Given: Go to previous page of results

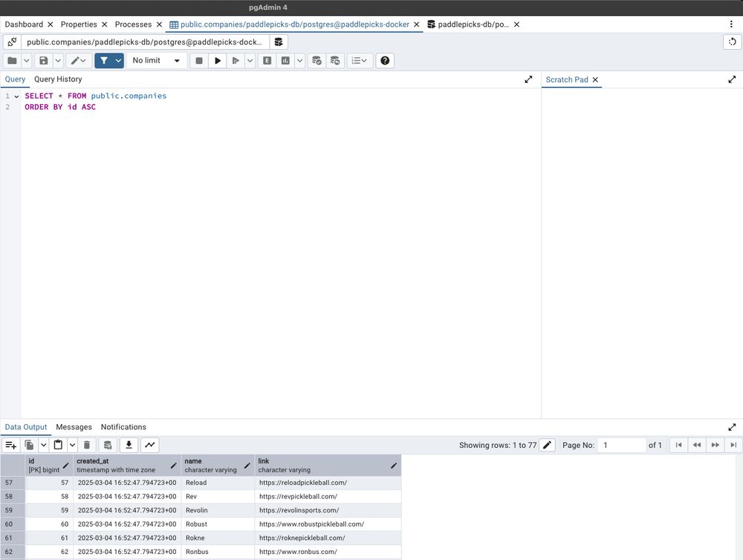Looking at the screenshot, I should click(x=697, y=445).
